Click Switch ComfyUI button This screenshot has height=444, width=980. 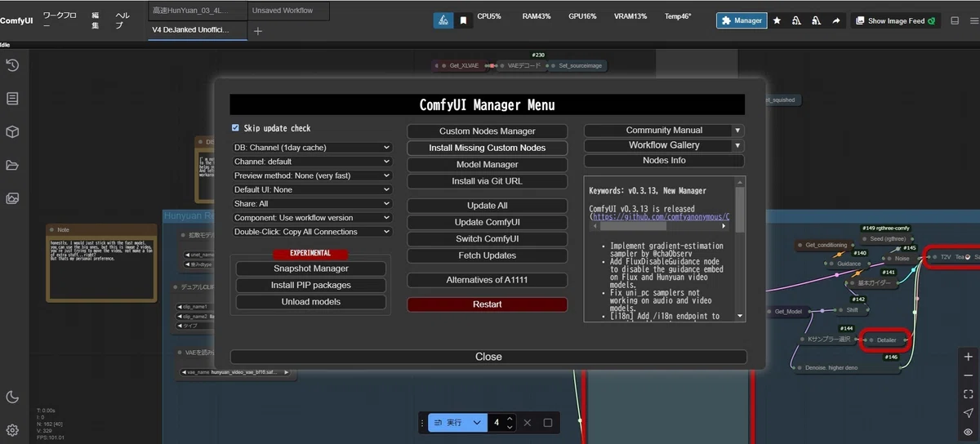point(488,239)
